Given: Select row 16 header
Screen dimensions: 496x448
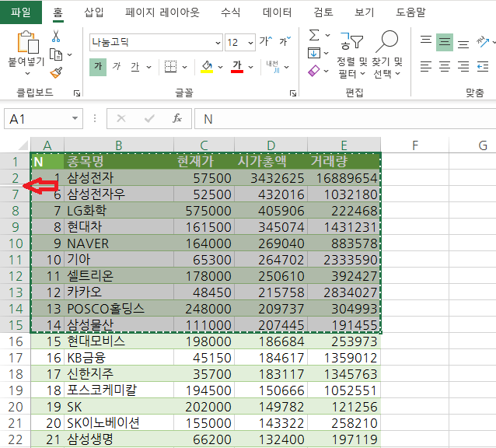Looking at the screenshot, I should 16,341.
